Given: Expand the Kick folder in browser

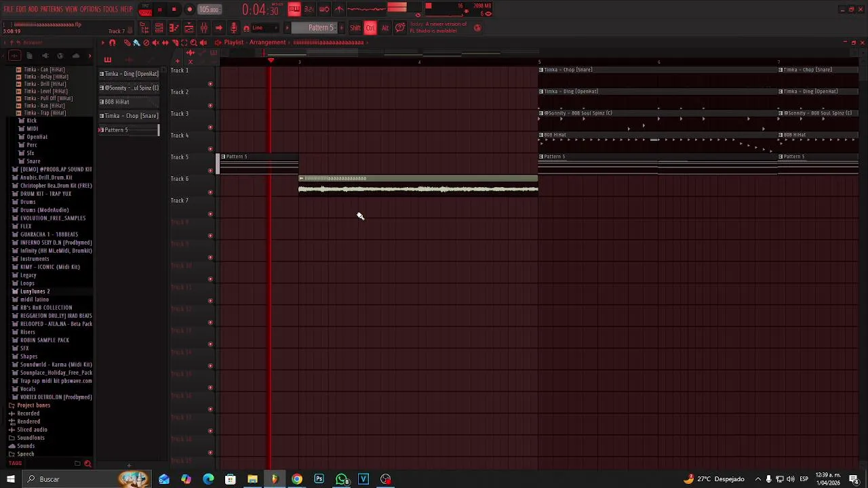Looking at the screenshot, I should (32, 121).
